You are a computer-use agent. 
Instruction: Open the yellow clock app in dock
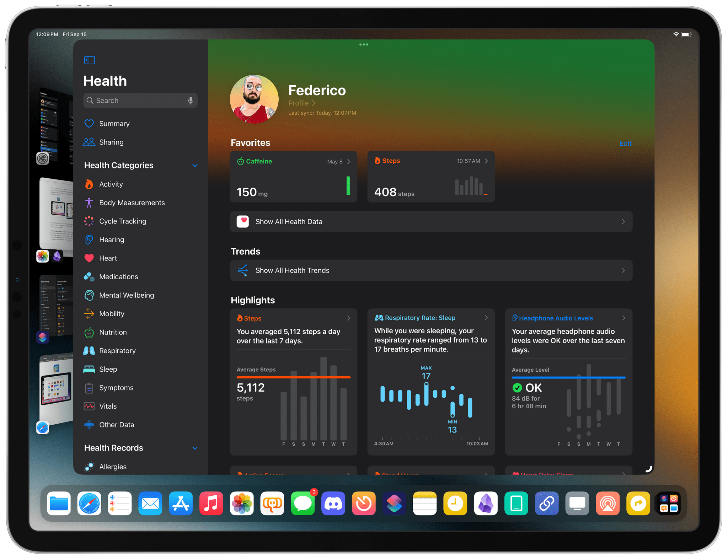(x=455, y=504)
